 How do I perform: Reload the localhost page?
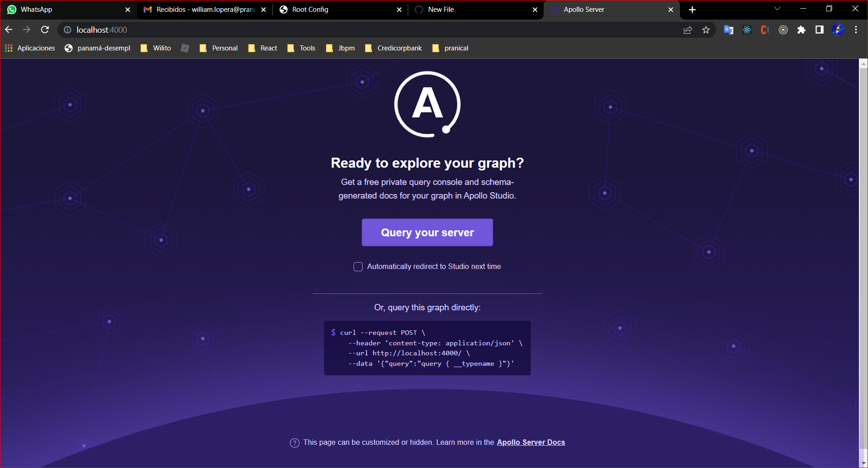tap(45, 30)
